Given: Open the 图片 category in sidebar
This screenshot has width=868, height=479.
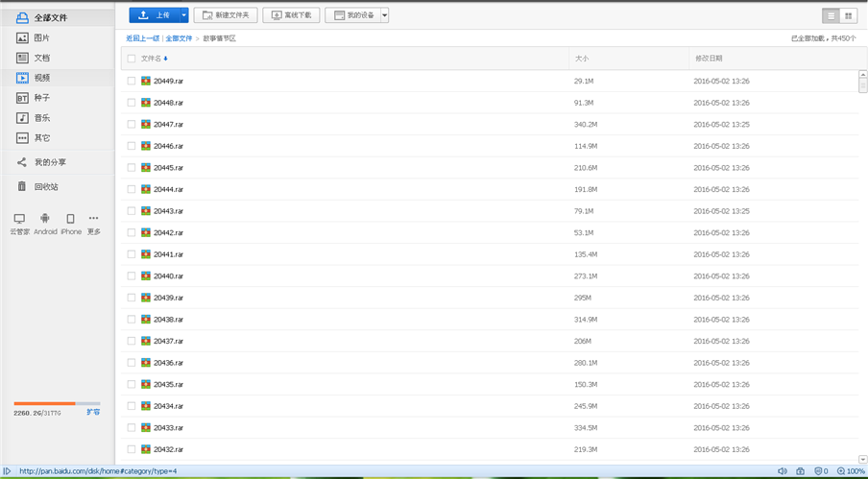Looking at the screenshot, I should click(x=41, y=38).
